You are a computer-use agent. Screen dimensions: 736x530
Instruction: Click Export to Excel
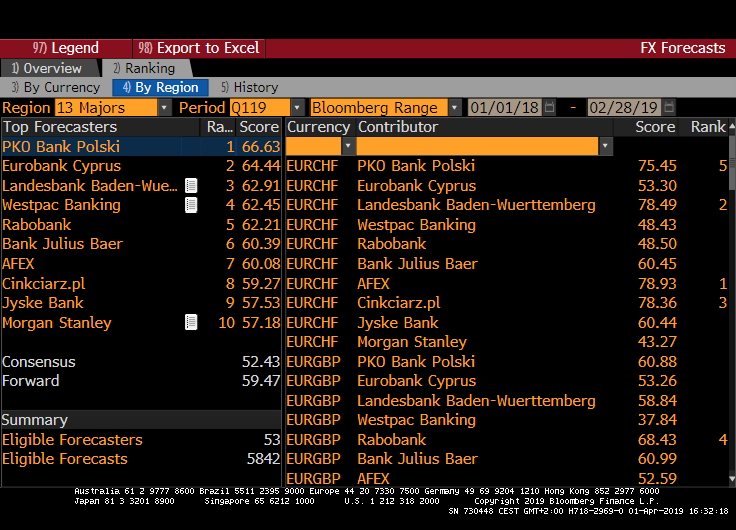[x=199, y=48]
